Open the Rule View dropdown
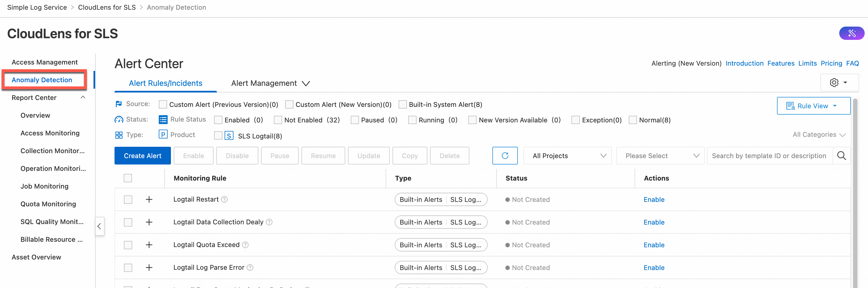The height and width of the screenshot is (288, 868). coord(814,106)
